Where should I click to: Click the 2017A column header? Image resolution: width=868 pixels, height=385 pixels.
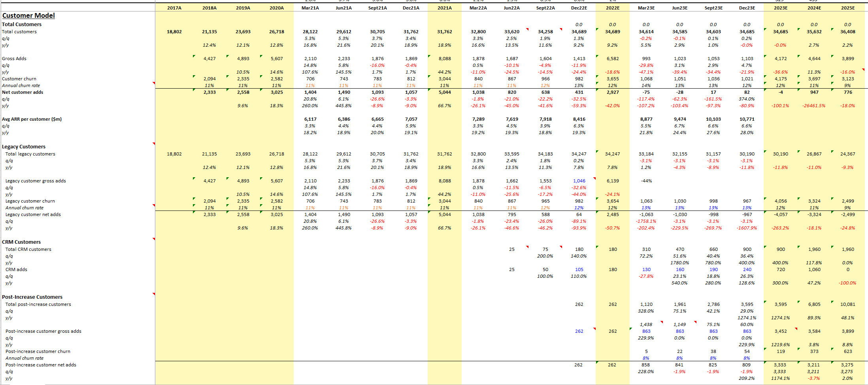[174, 8]
